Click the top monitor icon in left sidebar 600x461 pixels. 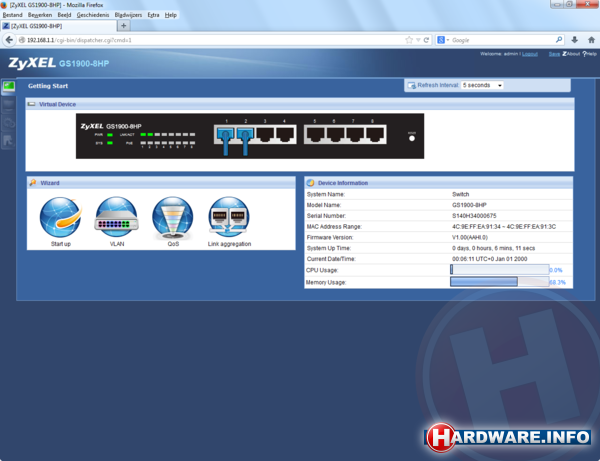[8, 87]
